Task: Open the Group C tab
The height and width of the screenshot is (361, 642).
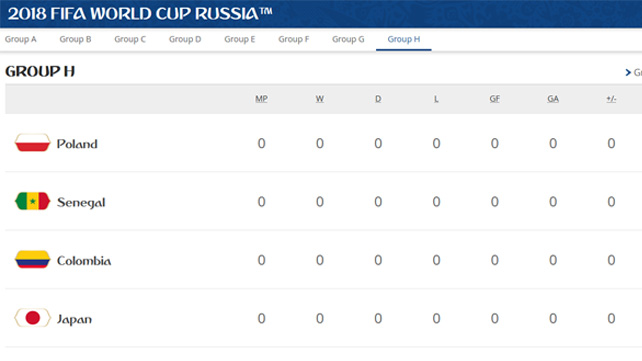Action: pyautogui.click(x=130, y=39)
